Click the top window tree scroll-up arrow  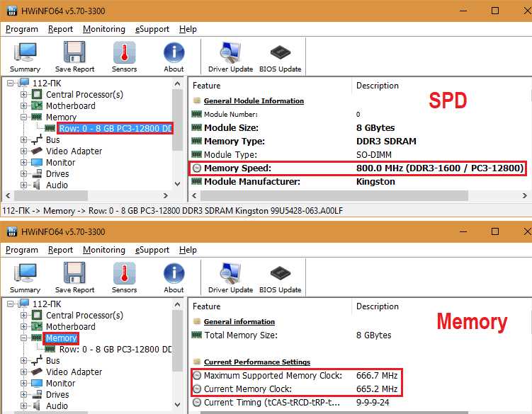click(177, 84)
